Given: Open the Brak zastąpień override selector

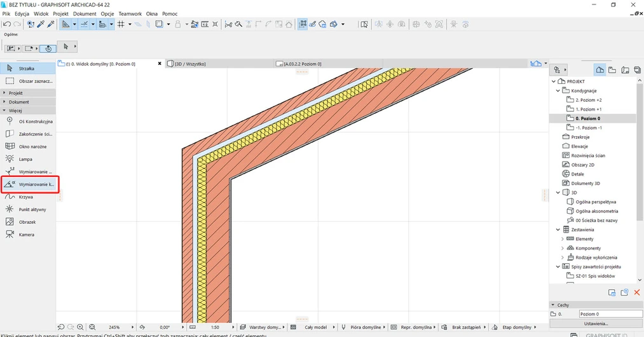Looking at the screenshot, I should pyautogui.click(x=464, y=327).
